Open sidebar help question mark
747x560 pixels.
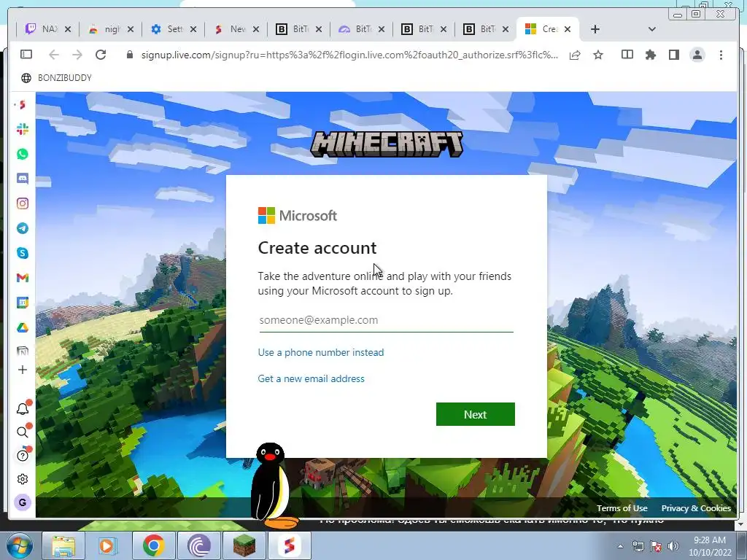[x=23, y=456]
